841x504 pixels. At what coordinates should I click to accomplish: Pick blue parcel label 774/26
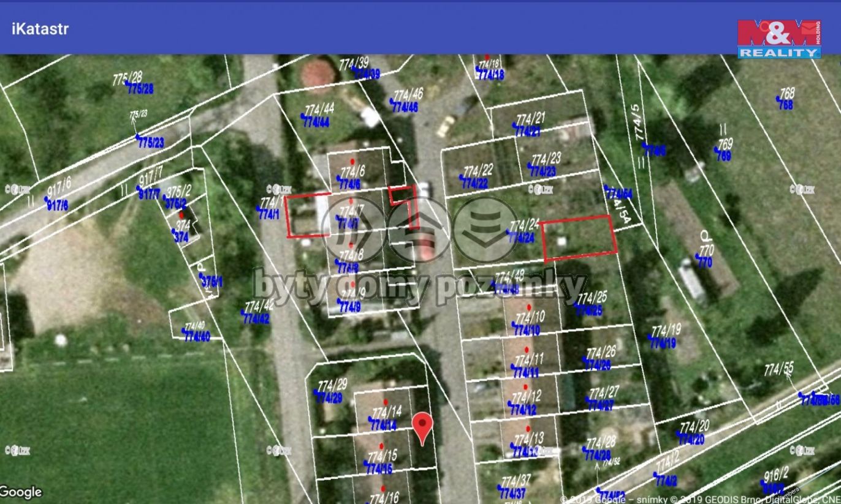click(x=598, y=366)
